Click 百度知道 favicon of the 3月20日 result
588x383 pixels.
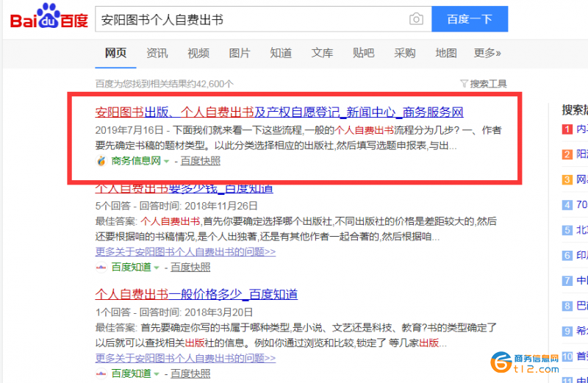(x=101, y=373)
